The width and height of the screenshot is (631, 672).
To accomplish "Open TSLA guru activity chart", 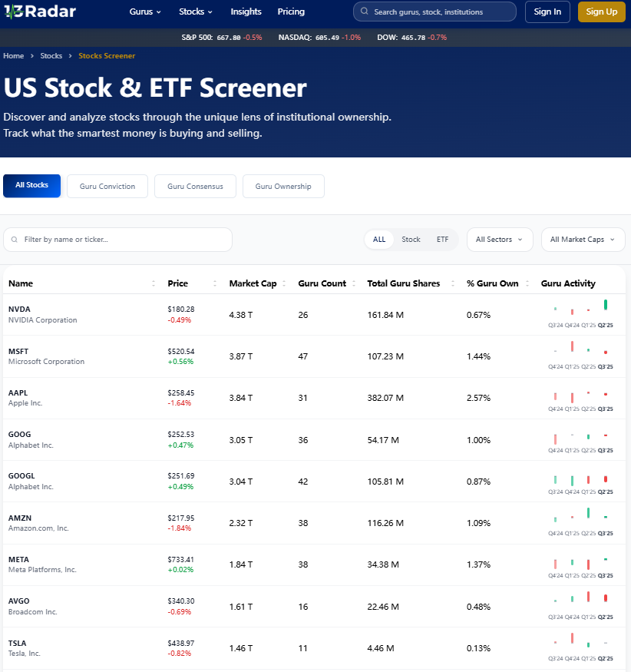I will point(580,647).
